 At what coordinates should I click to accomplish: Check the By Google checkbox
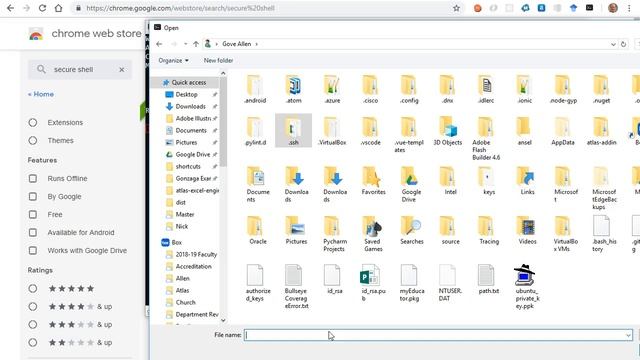[33, 196]
